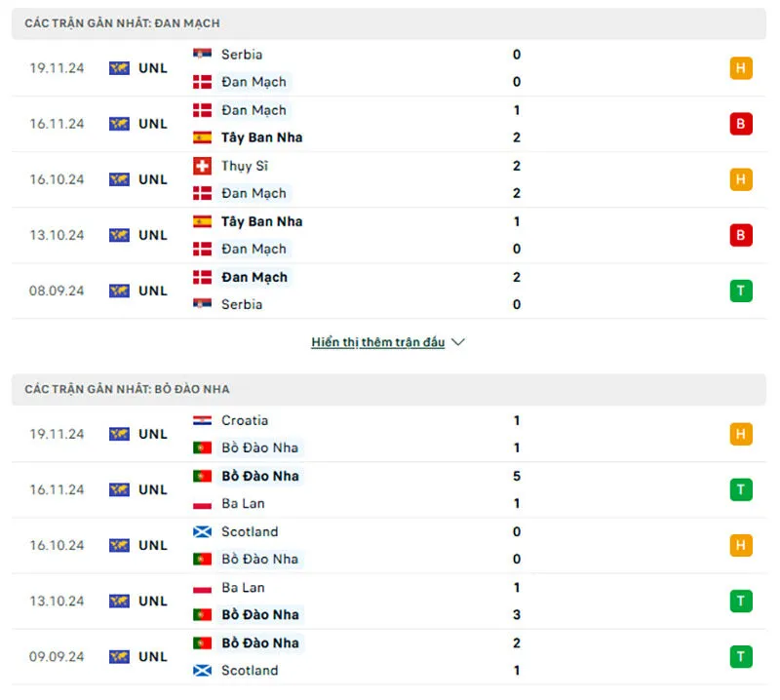This screenshot has width=780, height=700.
Task: Expand more matches with the chevron arrow
Action: (x=458, y=342)
